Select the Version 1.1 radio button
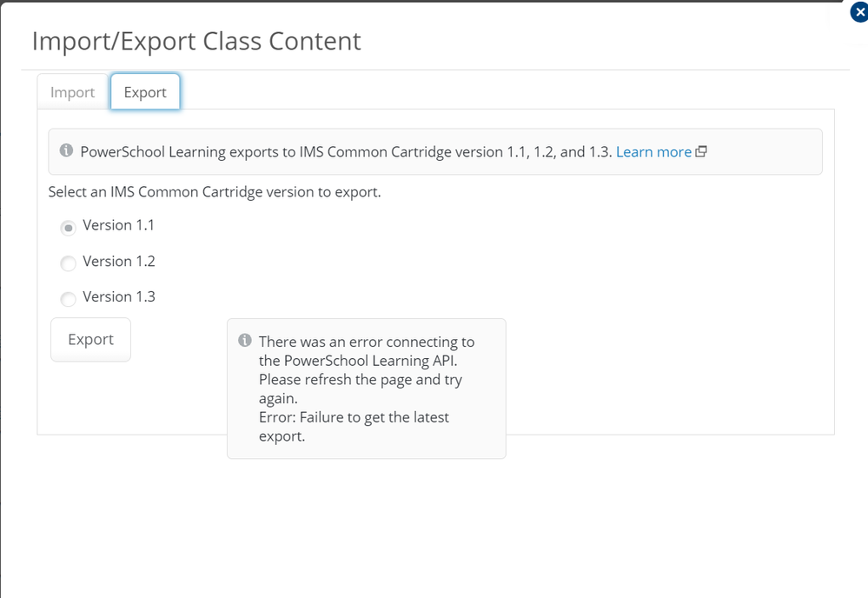868x598 pixels. [x=68, y=227]
